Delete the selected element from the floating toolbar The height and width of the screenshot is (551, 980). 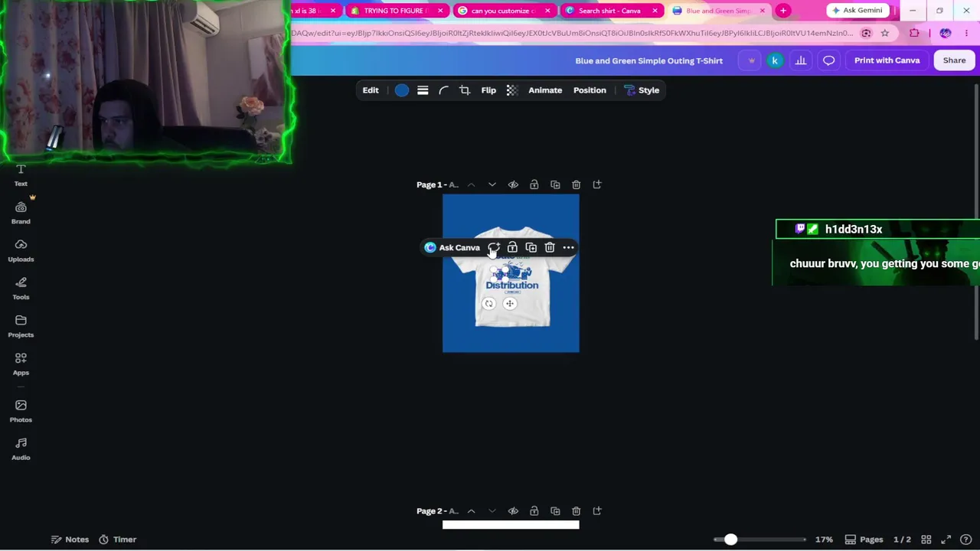click(x=550, y=248)
